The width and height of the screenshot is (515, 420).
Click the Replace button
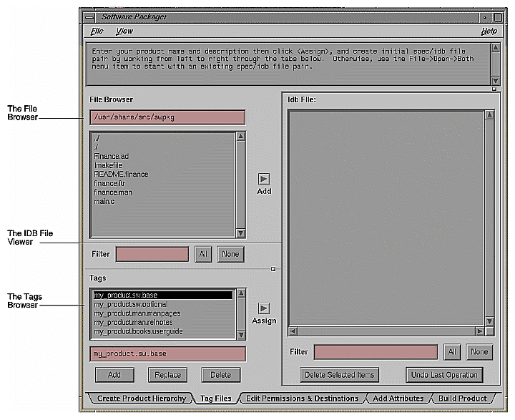[167, 375]
